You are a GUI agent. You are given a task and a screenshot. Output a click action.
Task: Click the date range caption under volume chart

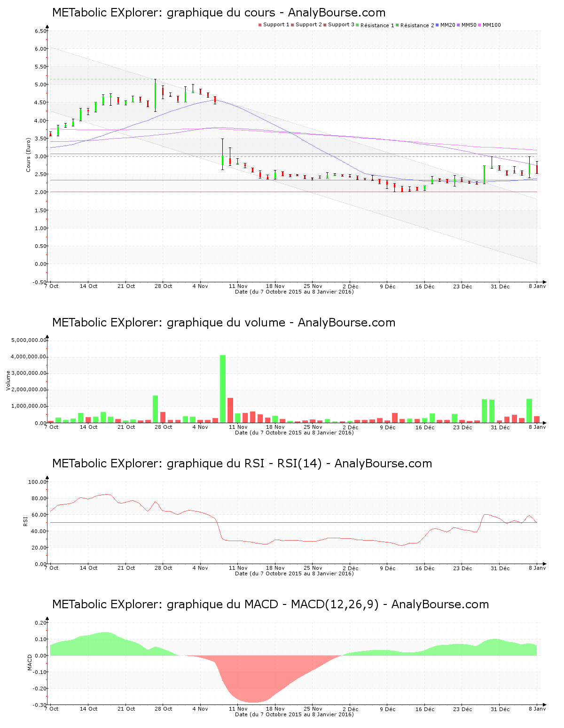coord(294,433)
